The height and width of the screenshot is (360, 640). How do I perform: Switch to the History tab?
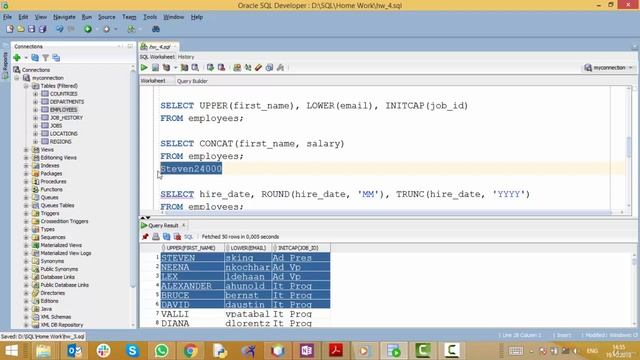tap(186, 57)
